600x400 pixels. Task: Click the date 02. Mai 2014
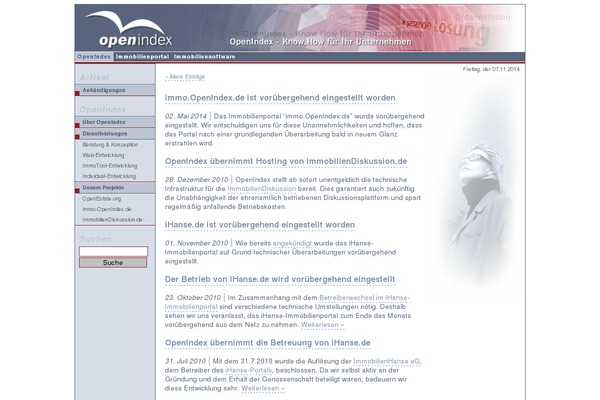[x=186, y=116]
